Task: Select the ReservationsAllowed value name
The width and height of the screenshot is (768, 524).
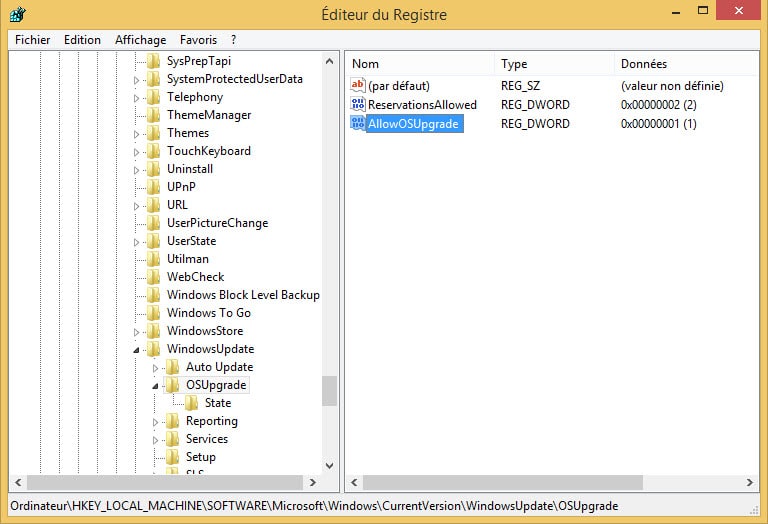Action: point(422,104)
